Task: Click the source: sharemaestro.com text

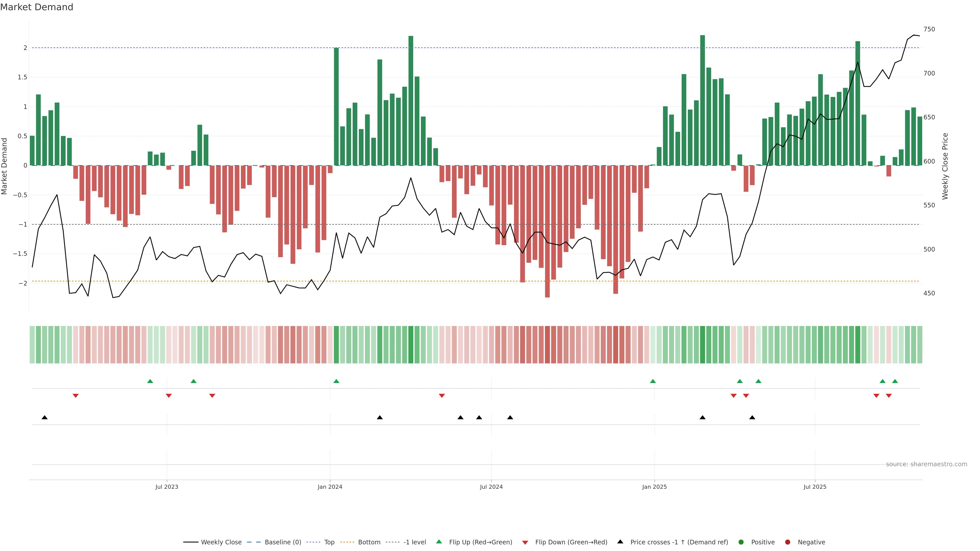Action: (926, 464)
